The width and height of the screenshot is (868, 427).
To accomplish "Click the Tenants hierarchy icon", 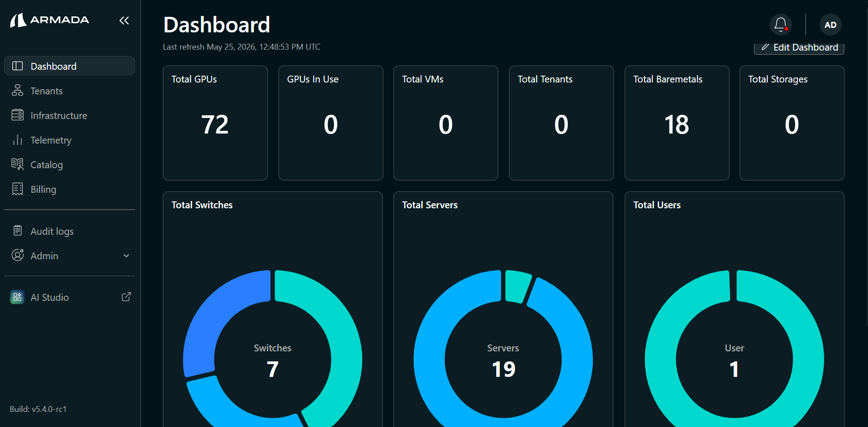I will [17, 91].
